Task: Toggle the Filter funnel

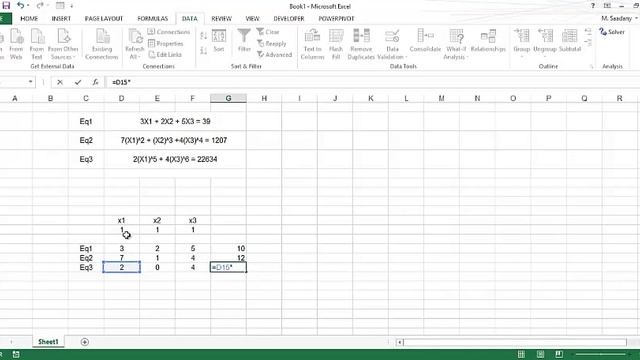Action: pyautogui.click(x=244, y=40)
